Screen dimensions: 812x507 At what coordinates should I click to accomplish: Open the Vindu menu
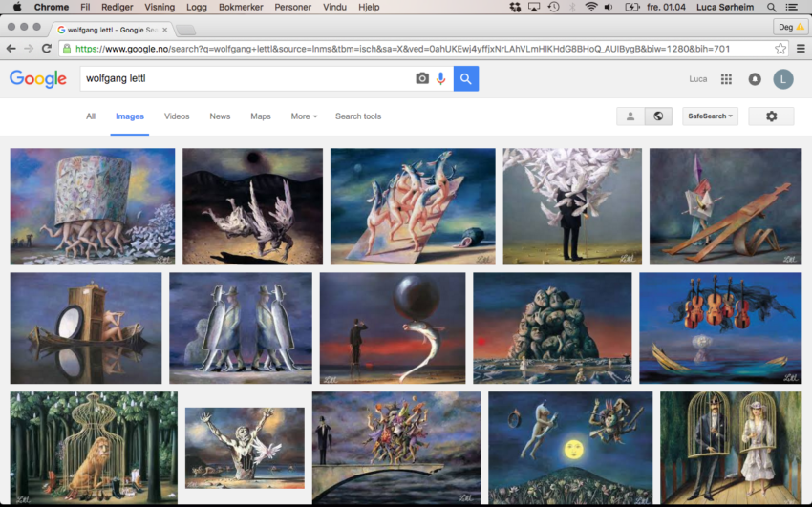click(334, 7)
